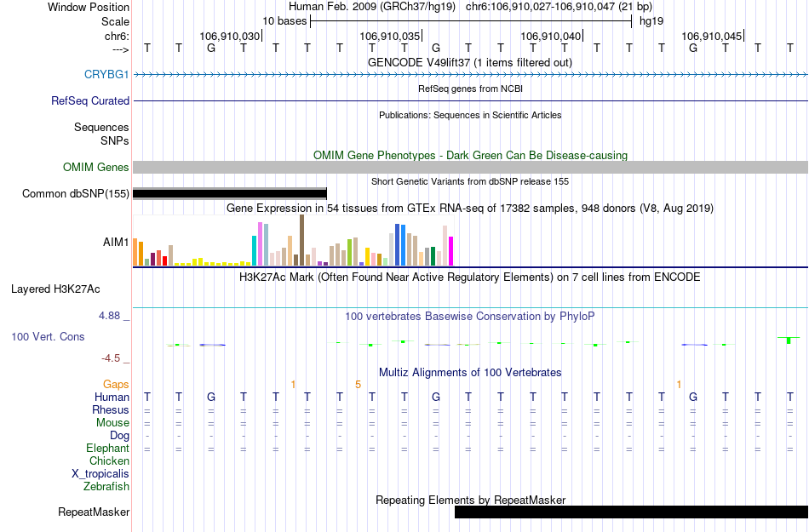
Task: Click the black RepeatMasker element bar
Action: [631, 512]
